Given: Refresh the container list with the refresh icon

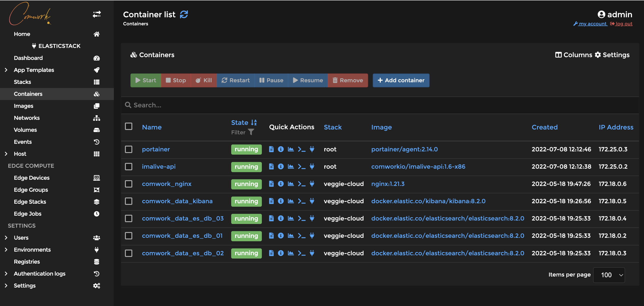Looking at the screenshot, I should click(x=184, y=15).
